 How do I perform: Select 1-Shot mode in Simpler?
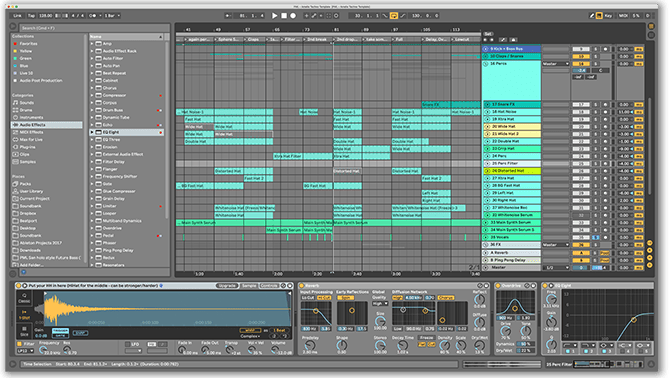pyautogui.click(x=24, y=315)
